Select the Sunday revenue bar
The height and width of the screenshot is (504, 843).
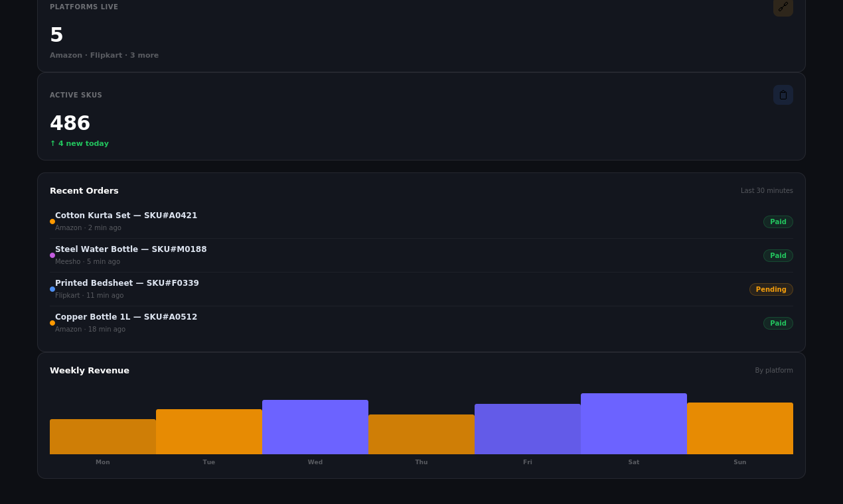(740, 428)
